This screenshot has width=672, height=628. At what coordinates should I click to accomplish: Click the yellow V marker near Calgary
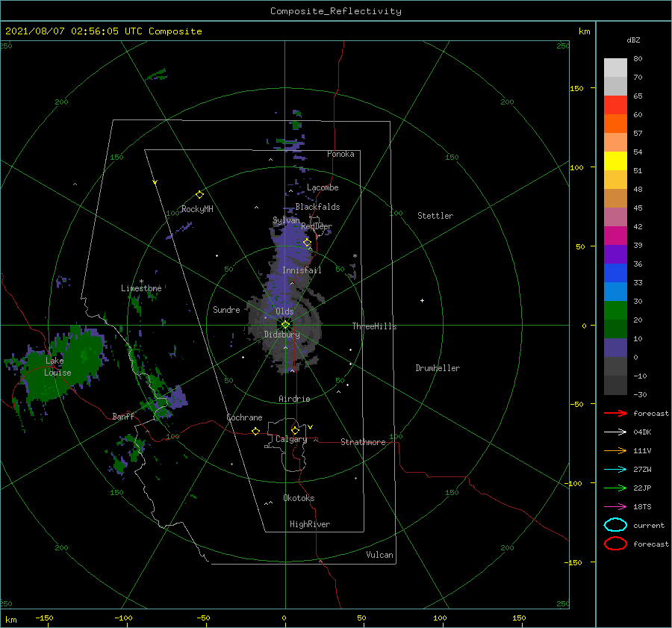pyautogui.click(x=310, y=427)
